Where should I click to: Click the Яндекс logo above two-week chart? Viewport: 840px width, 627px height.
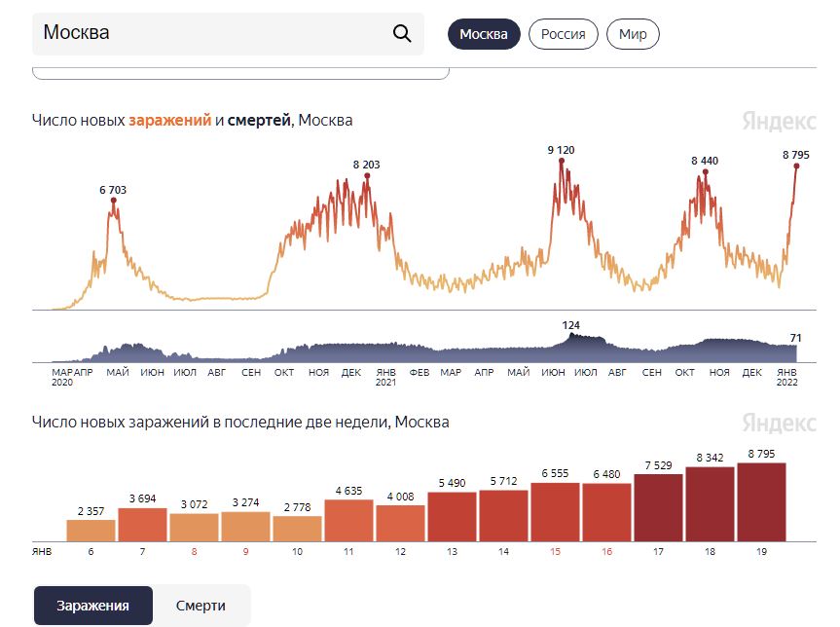tap(779, 423)
